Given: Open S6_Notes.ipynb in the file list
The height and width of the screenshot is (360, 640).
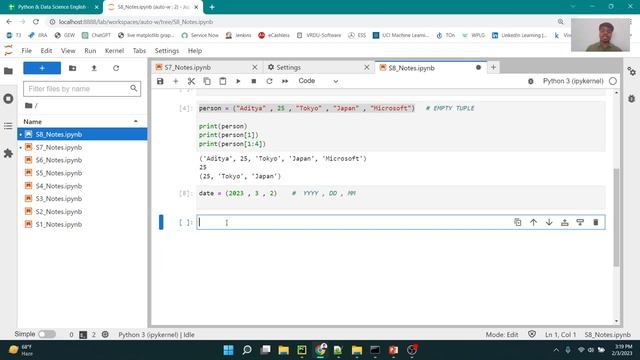Looking at the screenshot, I should pyautogui.click(x=82, y=160).
